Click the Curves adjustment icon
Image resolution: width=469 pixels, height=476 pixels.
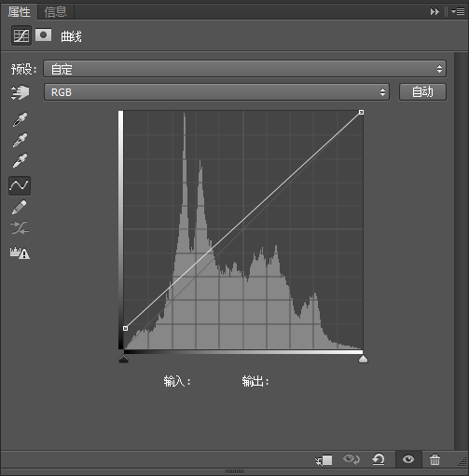[x=21, y=35]
